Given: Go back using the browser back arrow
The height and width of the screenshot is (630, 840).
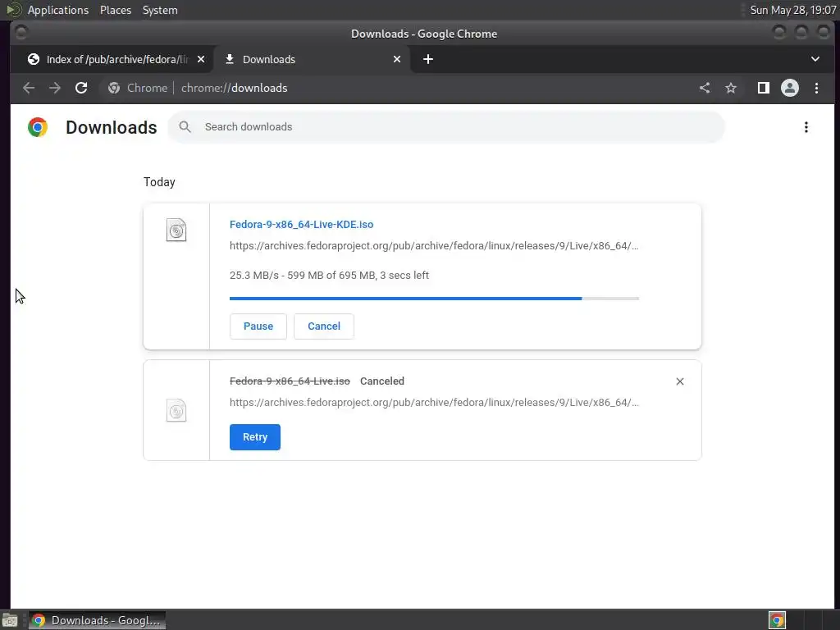Looking at the screenshot, I should [29, 88].
